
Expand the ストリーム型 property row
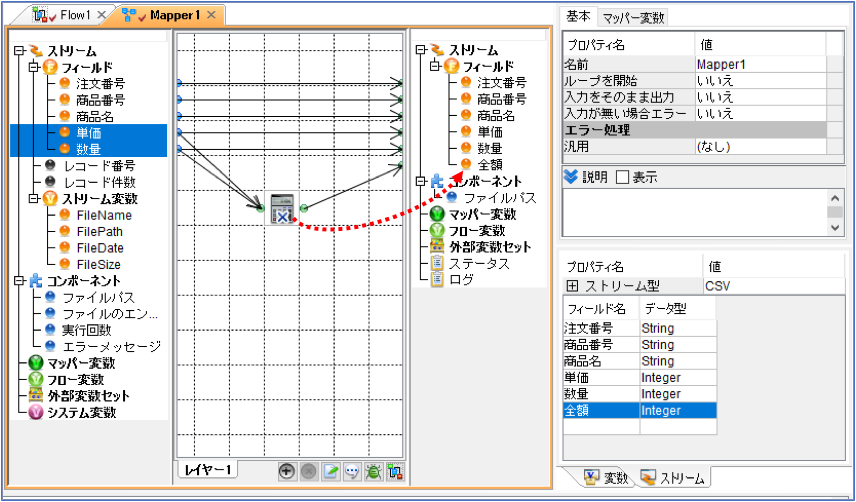[x=573, y=285]
